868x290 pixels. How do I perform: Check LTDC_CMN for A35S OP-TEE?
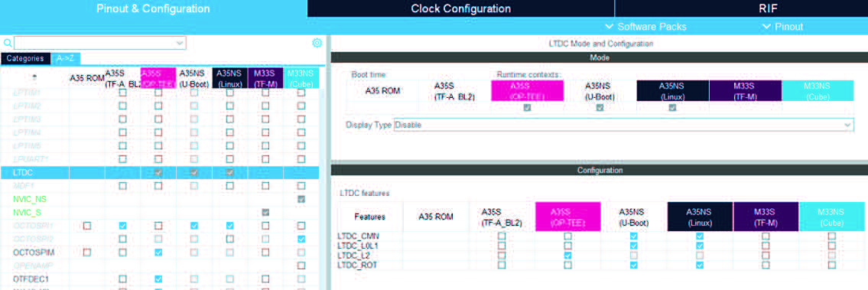pos(568,236)
